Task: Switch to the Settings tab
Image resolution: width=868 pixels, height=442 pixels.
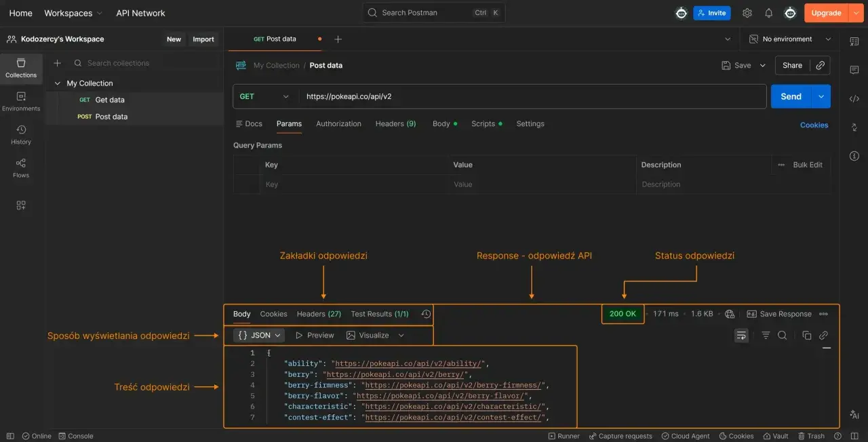Action: pos(530,123)
